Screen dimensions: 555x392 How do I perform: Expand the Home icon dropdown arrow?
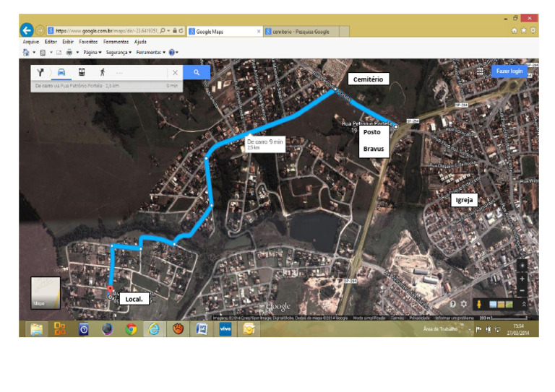click(34, 52)
